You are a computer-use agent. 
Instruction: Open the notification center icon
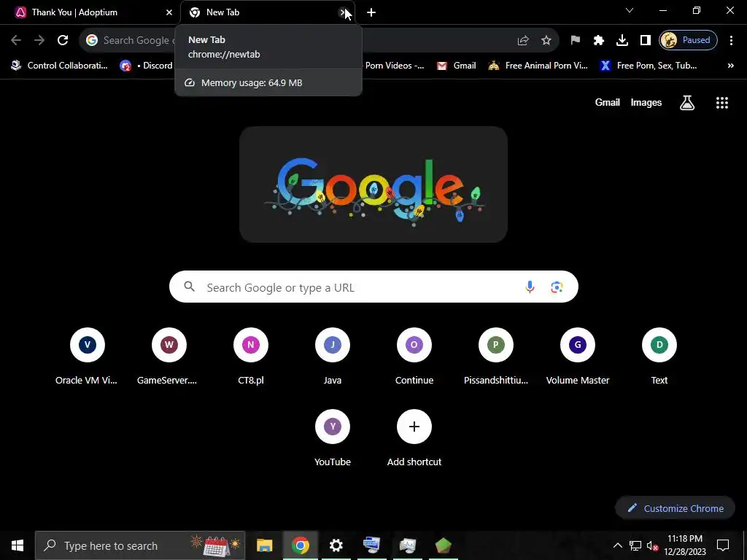click(723, 545)
